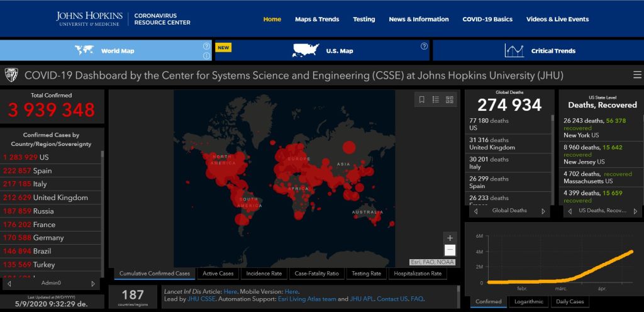This screenshot has height=312, width=644.
Task: Click next arrow beside US Deaths, Recovered
Action: coord(636,211)
